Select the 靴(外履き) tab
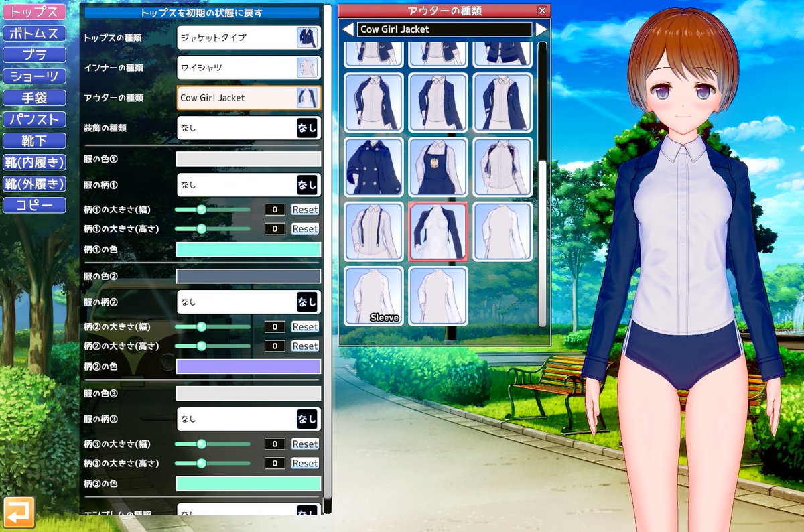Screen dimensions: 804x532 34,184
